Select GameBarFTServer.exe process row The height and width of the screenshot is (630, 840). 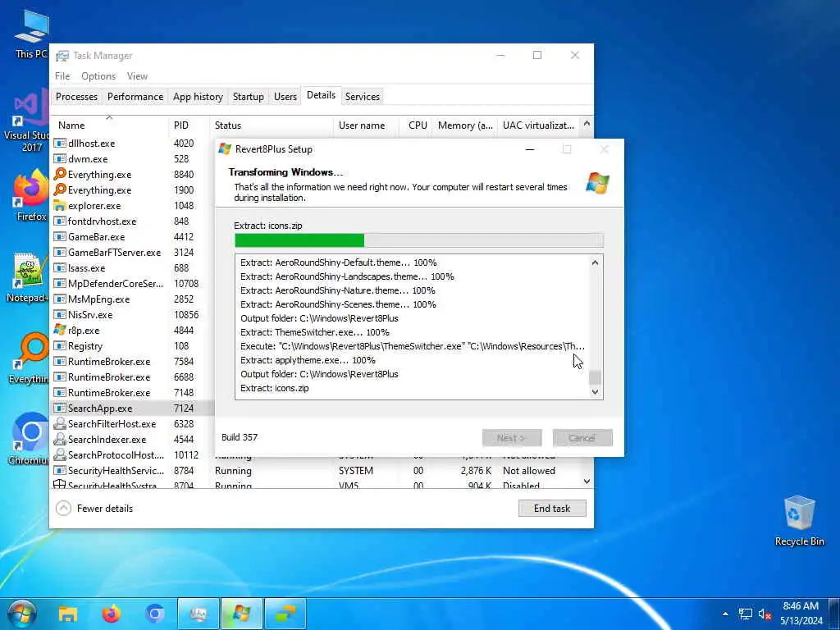pyautogui.click(x=132, y=253)
